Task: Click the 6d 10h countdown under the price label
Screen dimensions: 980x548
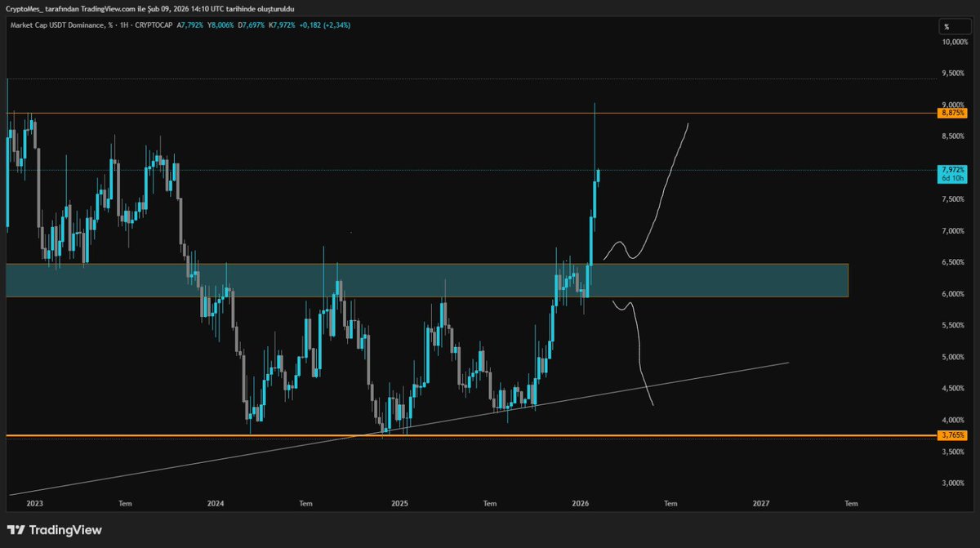Action: click(951, 178)
